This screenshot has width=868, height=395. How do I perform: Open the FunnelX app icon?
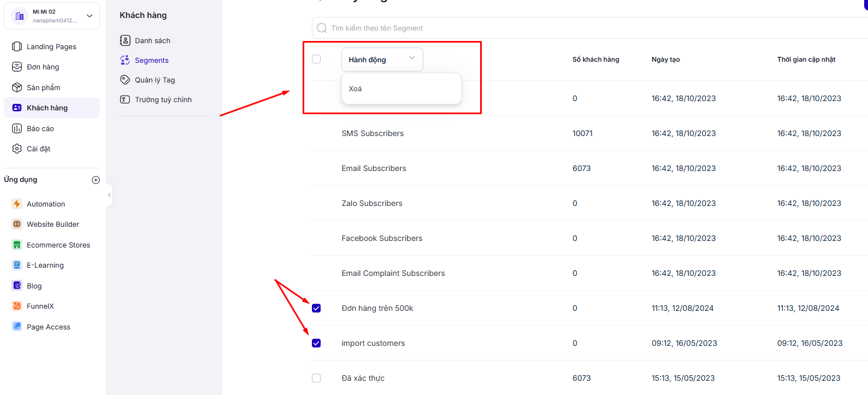pos(17,306)
